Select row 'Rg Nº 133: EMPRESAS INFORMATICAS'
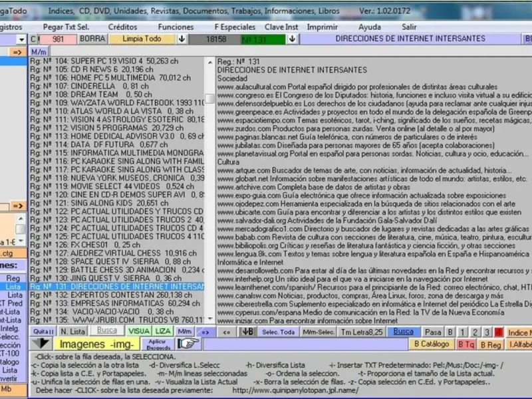The width and height of the screenshot is (532, 399). pyautogui.click(x=117, y=303)
